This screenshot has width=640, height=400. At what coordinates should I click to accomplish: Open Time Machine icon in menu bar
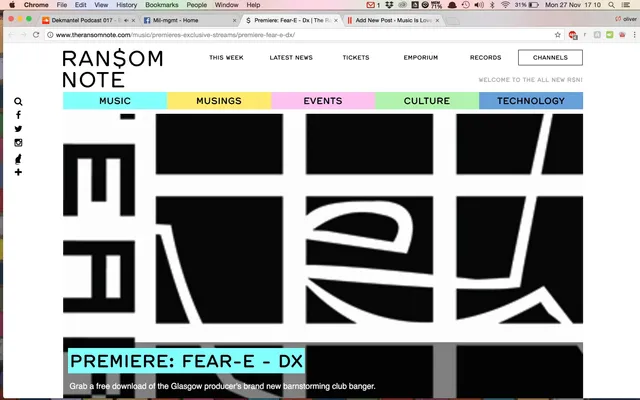(x=466, y=5)
